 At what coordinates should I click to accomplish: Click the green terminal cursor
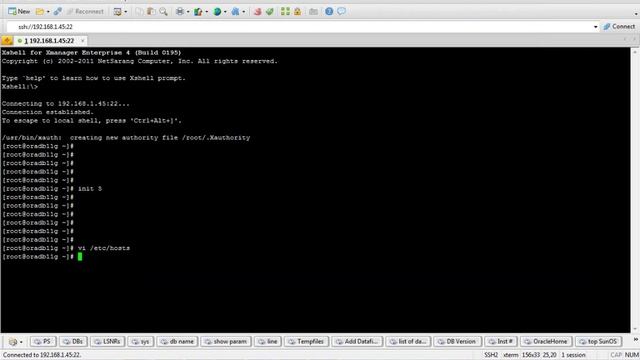pyautogui.click(x=80, y=257)
